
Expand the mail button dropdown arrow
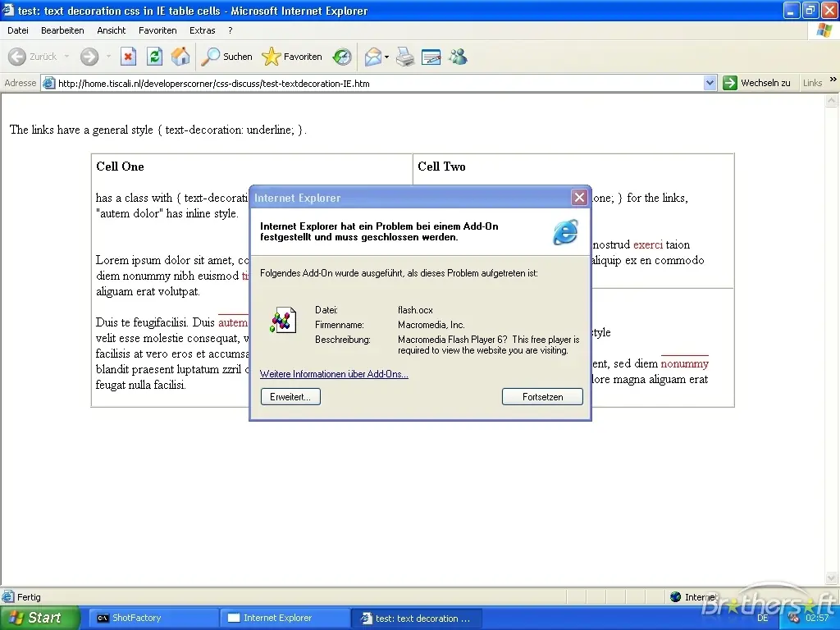(387, 57)
